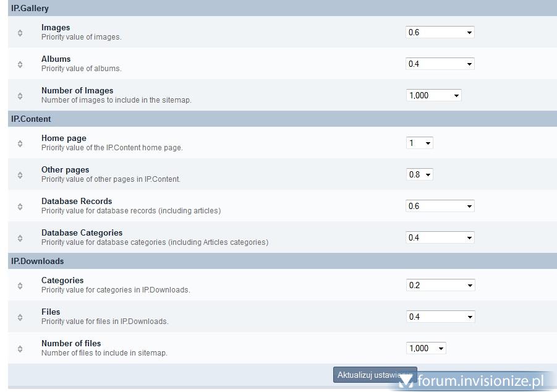Screen dimensions: 557x392
Task: Open the Home page priority dropdown
Action: [x=419, y=143]
